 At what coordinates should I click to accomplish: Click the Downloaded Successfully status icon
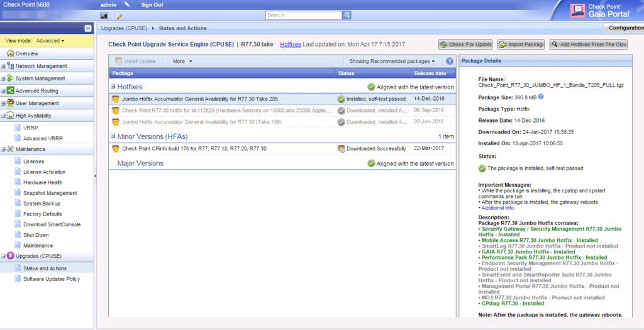tap(341, 148)
